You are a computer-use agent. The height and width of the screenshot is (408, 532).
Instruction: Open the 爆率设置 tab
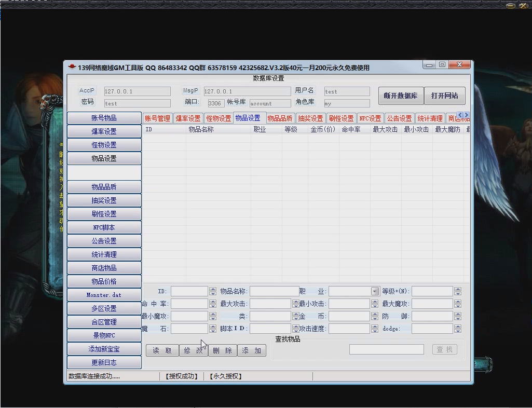[188, 118]
